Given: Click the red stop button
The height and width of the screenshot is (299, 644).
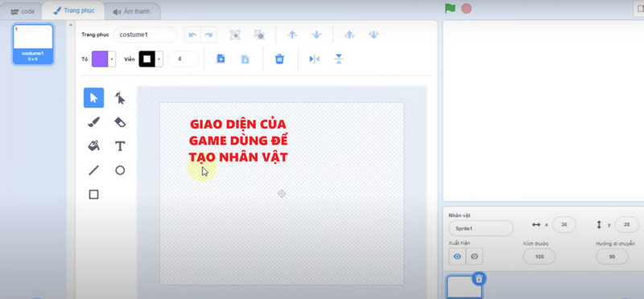Looking at the screenshot, I should pos(466,9).
